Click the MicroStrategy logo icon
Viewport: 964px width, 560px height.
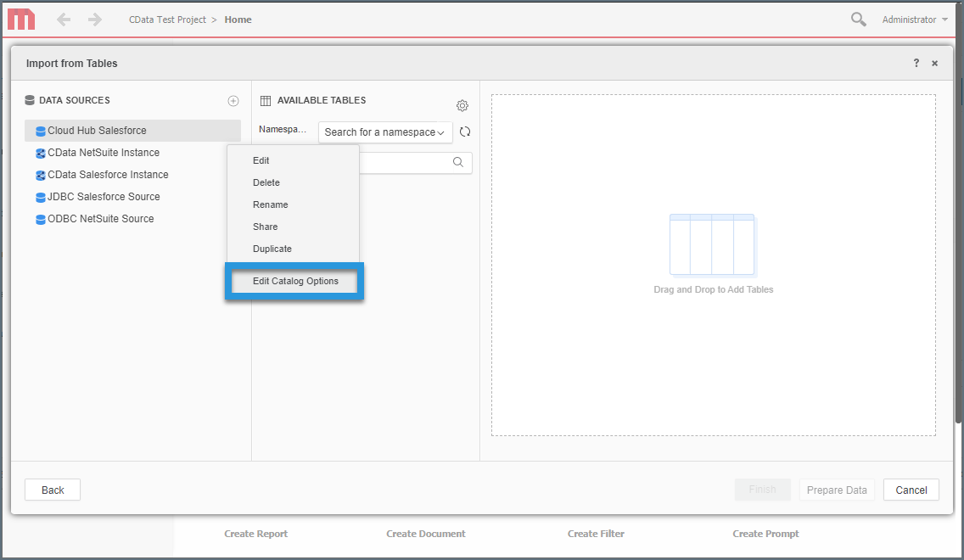pos(20,19)
